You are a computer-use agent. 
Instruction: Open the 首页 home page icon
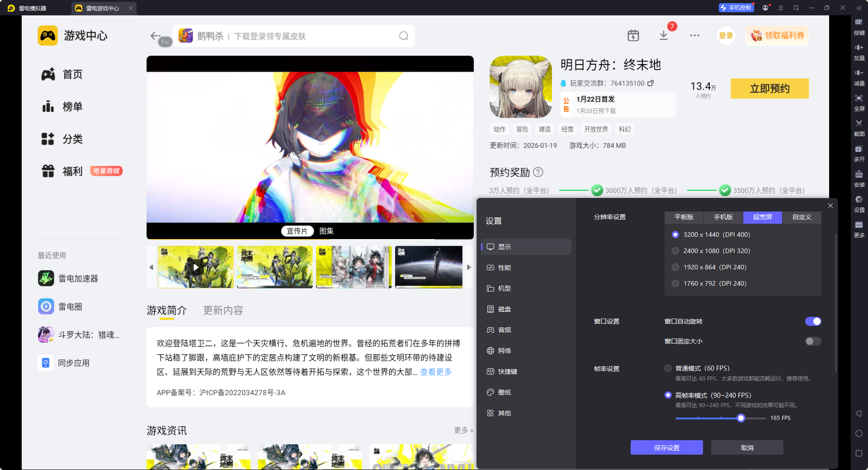point(48,74)
